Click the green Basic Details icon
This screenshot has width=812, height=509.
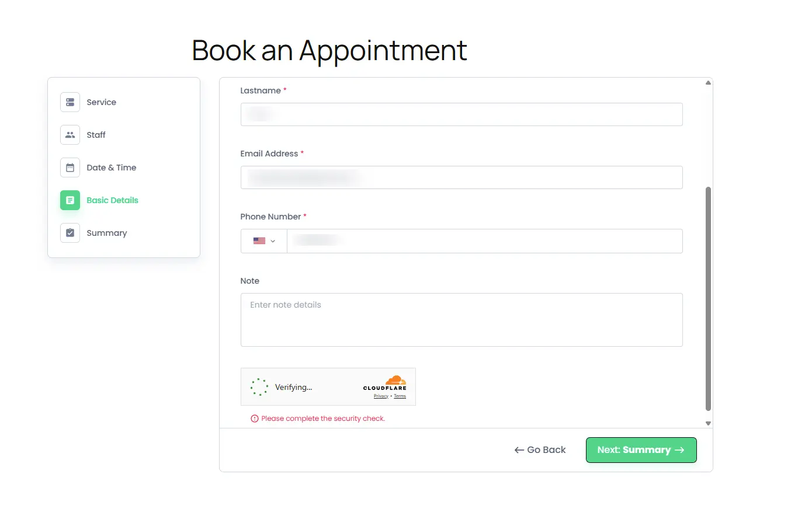click(x=70, y=200)
